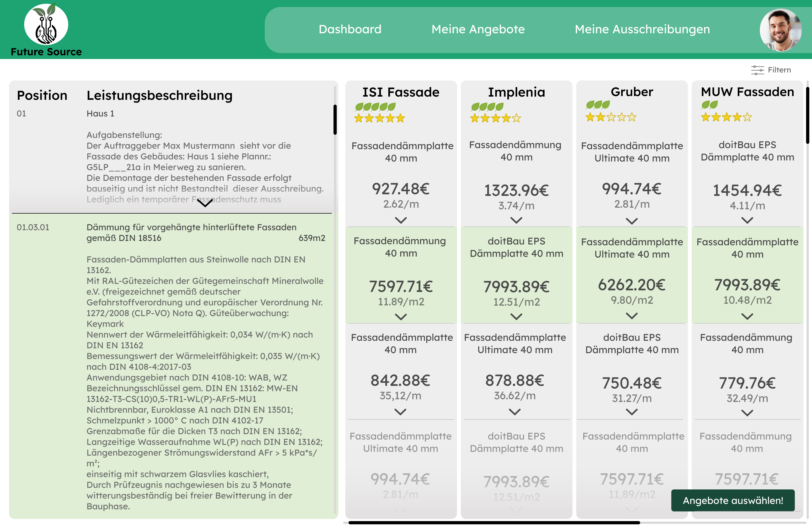
Task: Select Gruber 6262.20€ price
Action: click(x=632, y=285)
